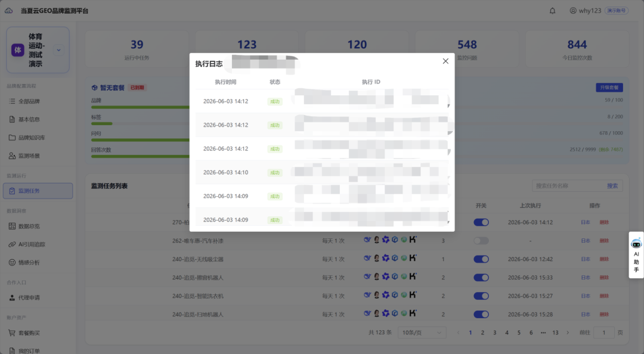The width and height of the screenshot is (644, 354).
Task: Click 日志 link for 240-追觅-擦窗机器人
Action: [x=586, y=278]
